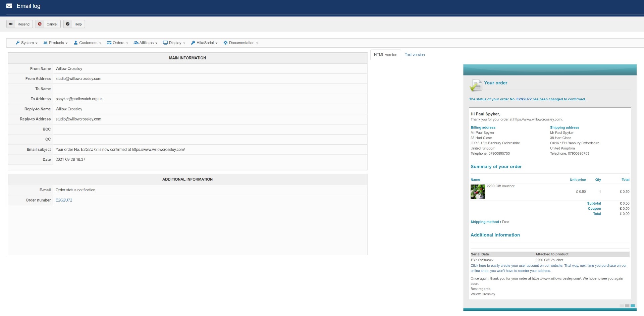The height and width of the screenshot is (316, 644).
Task: Click the Email subject text
Action: click(120, 150)
